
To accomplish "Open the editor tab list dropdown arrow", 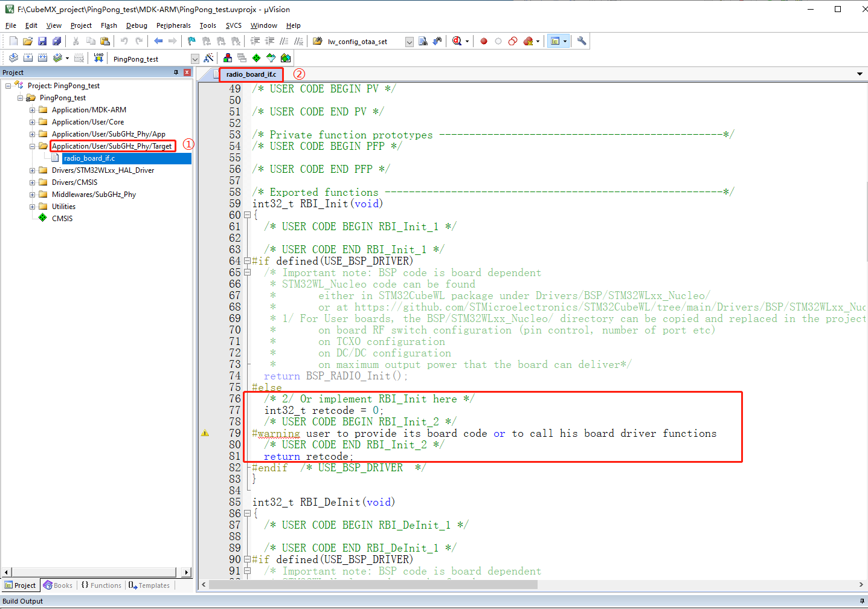I will point(860,74).
